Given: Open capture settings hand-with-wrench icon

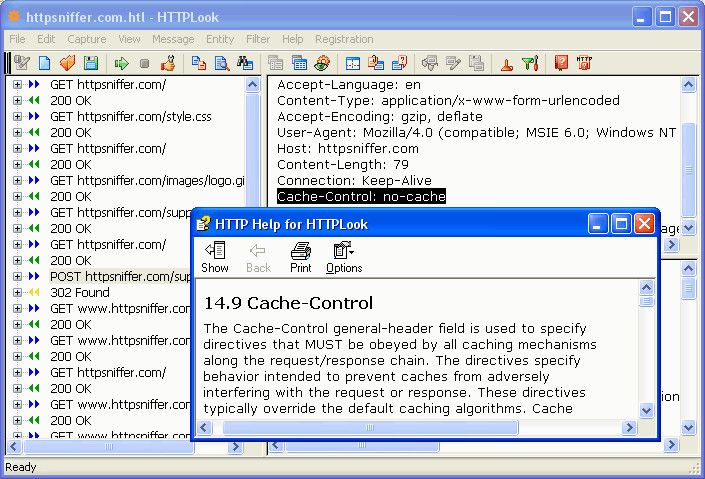Looking at the screenshot, I should click(x=168, y=63).
